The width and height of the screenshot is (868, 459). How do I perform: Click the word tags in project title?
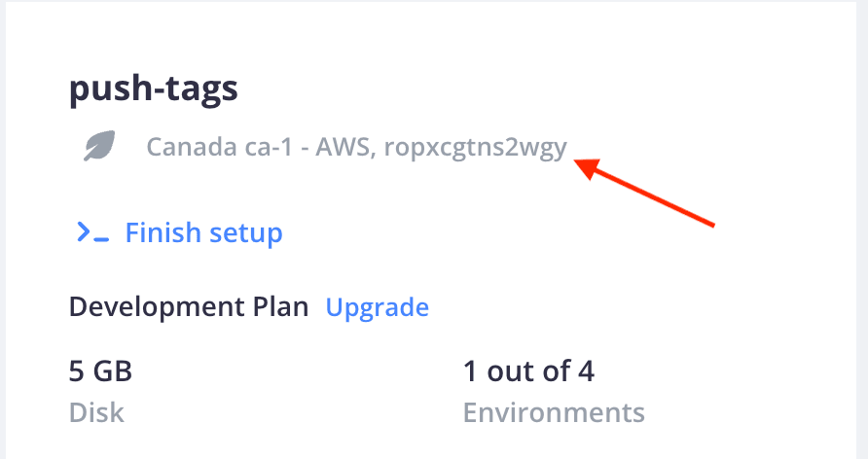(x=203, y=90)
